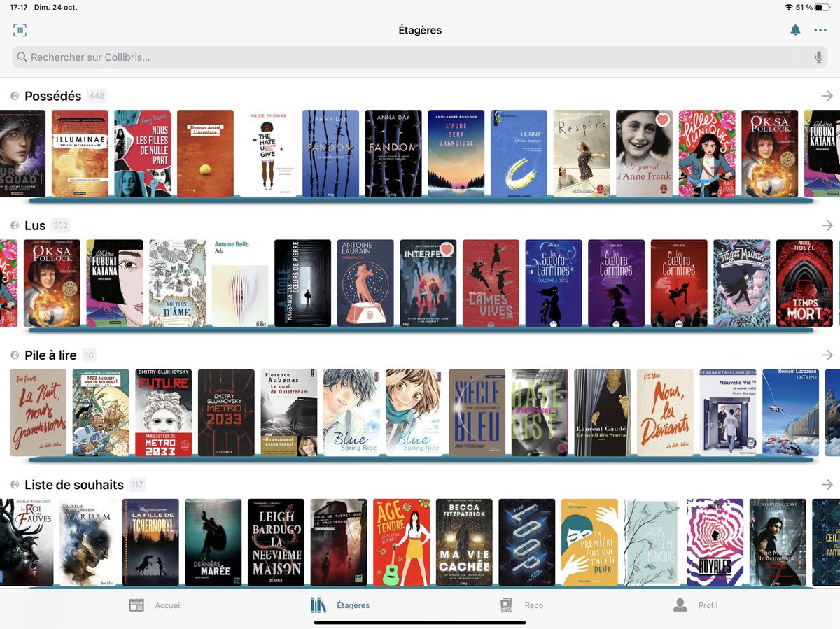
Task: Go to Accueil tab
Action: point(155,605)
